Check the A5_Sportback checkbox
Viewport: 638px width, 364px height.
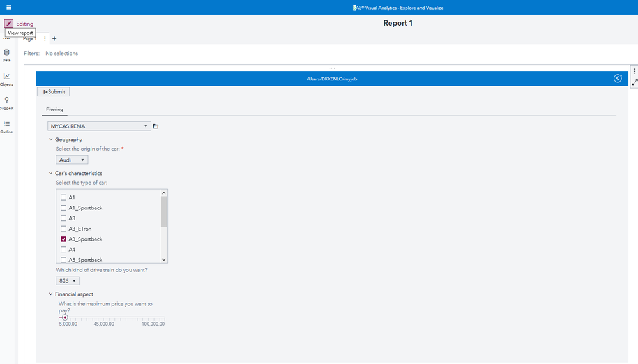click(63, 260)
